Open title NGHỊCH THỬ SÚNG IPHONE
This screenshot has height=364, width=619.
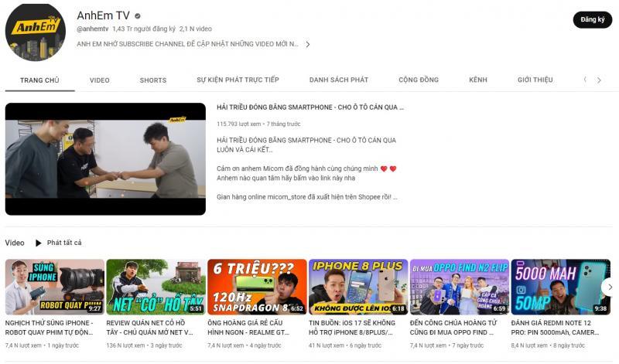pyautogui.click(x=50, y=328)
